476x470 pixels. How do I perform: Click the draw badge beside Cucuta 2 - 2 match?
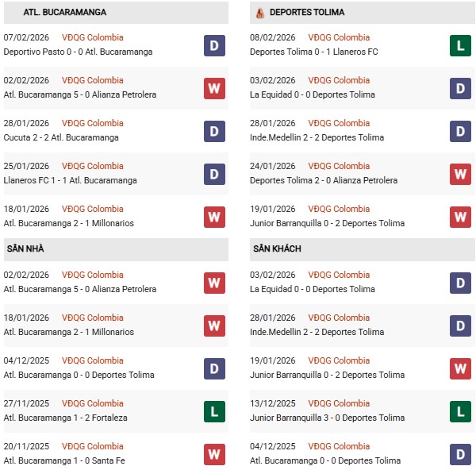click(x=214, y=131)
